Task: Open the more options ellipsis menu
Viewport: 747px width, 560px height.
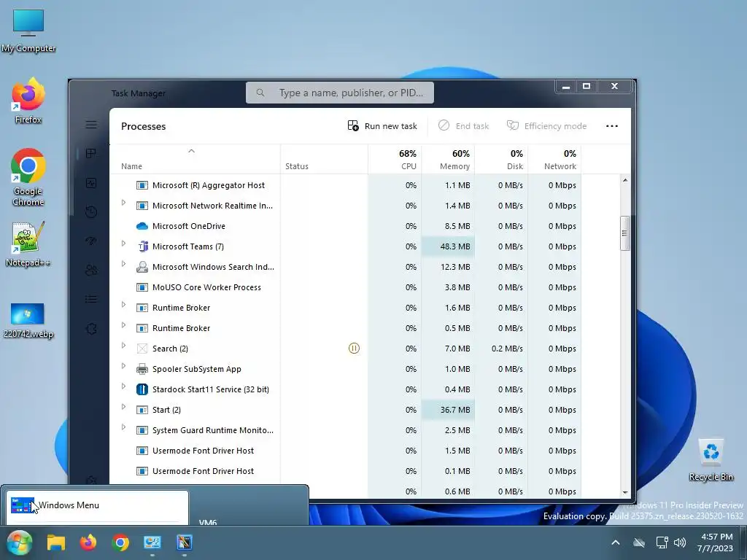Action: [612, 126]
